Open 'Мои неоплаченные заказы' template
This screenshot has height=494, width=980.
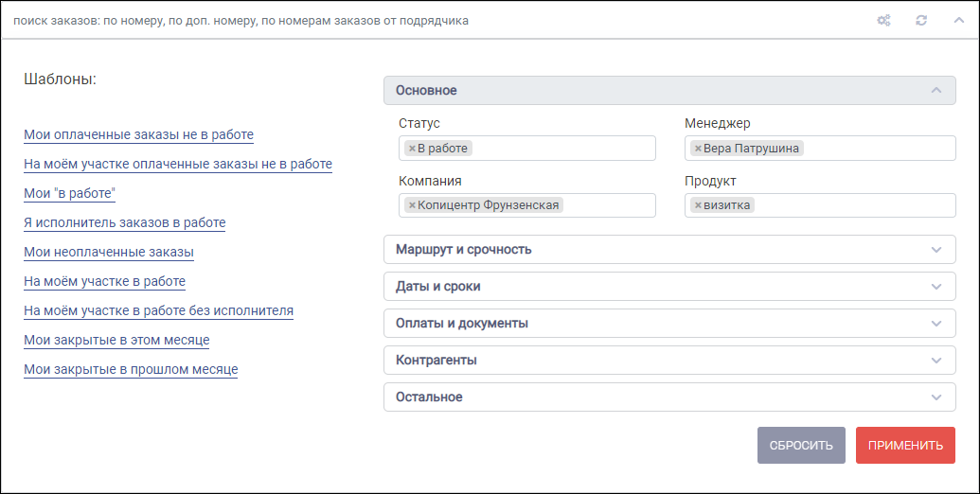pos(109,253)
